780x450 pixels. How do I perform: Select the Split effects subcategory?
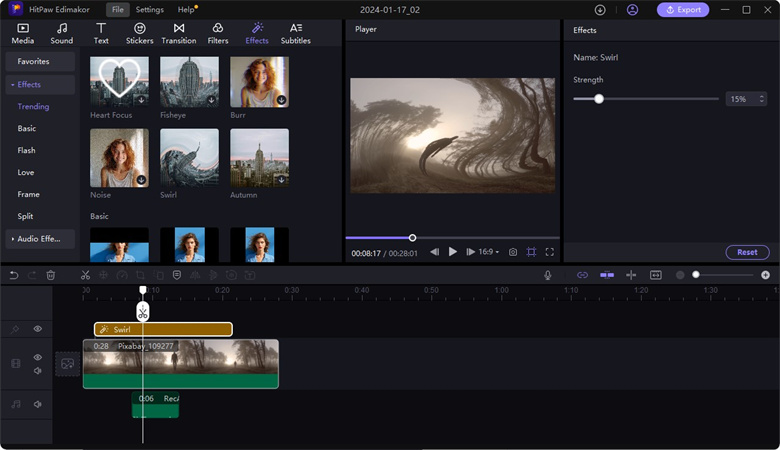(x=25, y=216)
